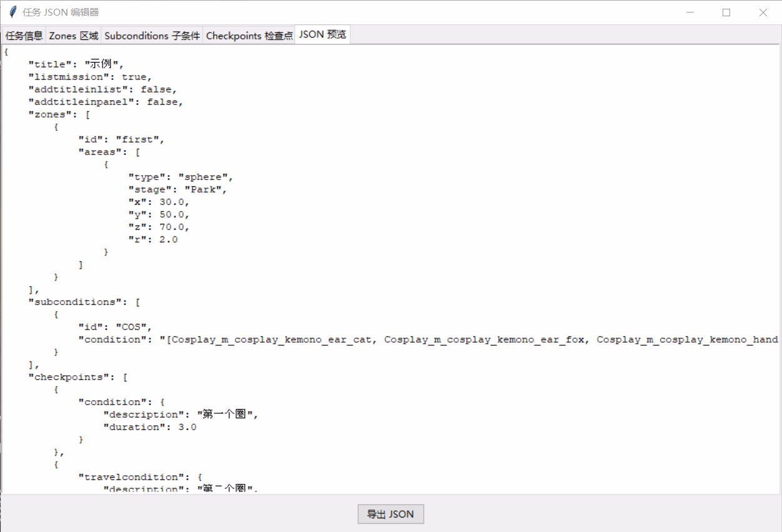Close the JSON editor window

coord(763,13)
